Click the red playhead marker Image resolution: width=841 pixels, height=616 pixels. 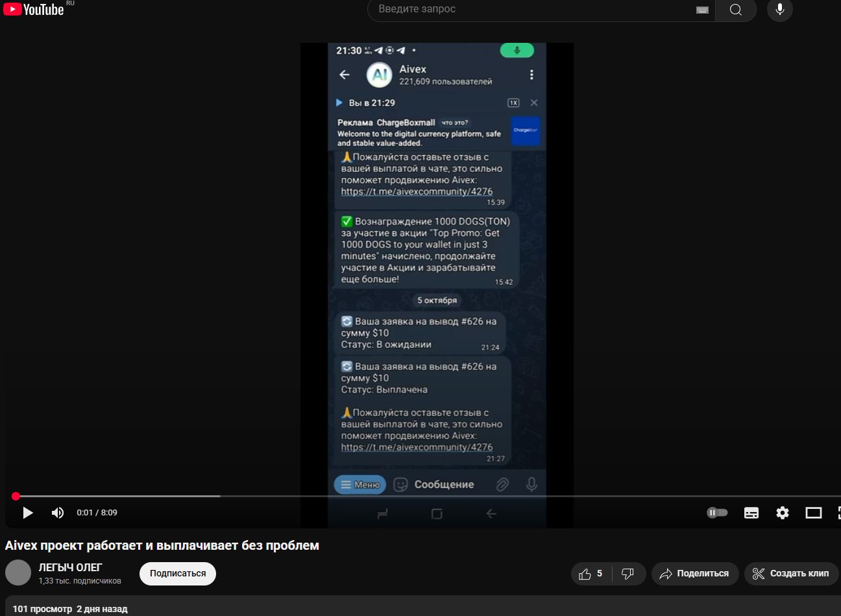pos(16,496)
